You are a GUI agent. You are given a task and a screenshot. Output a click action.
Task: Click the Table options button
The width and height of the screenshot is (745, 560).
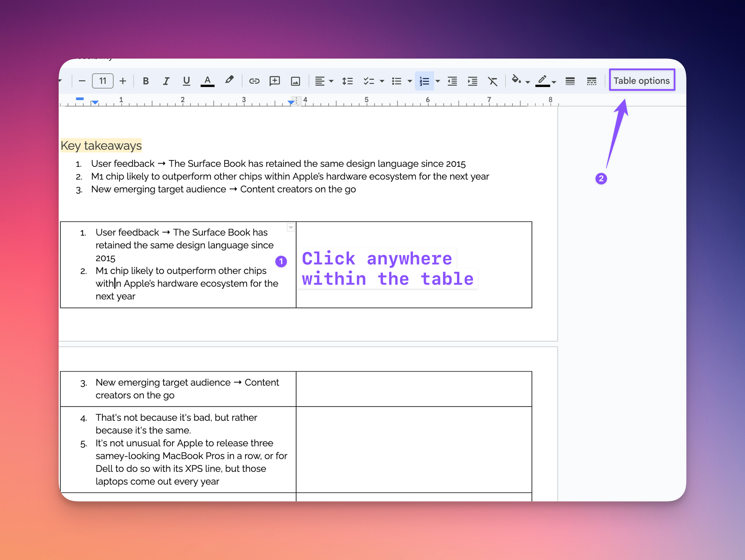click(x=641, y=80)
